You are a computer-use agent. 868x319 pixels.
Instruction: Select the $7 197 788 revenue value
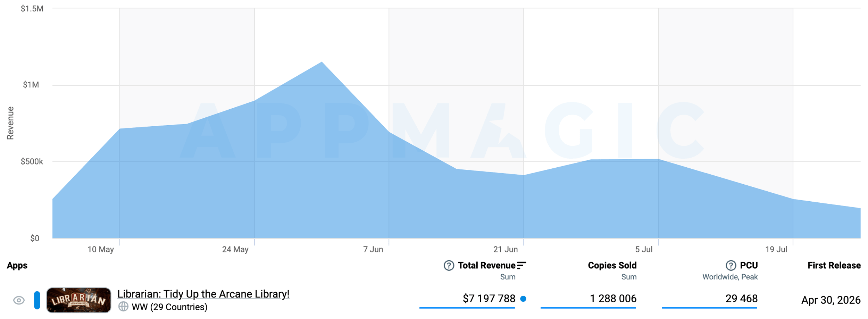(x=489, y=299)
